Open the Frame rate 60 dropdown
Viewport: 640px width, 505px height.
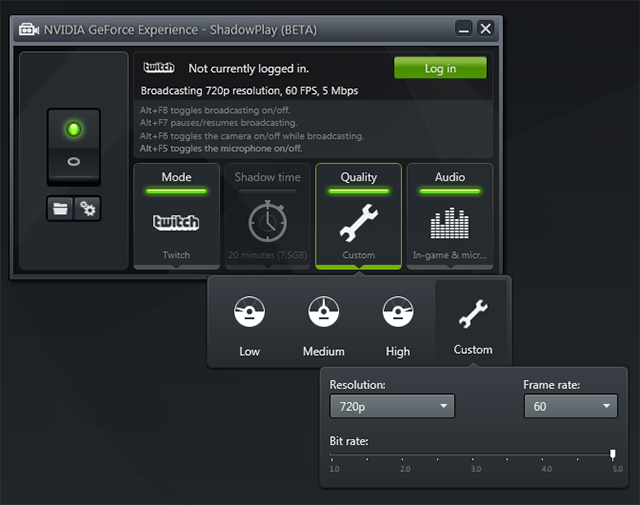[571, 406]
